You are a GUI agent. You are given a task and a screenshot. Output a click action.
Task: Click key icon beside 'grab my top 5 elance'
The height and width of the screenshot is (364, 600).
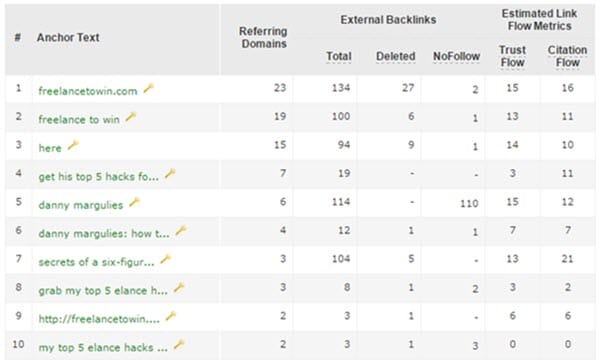[179, 288]
